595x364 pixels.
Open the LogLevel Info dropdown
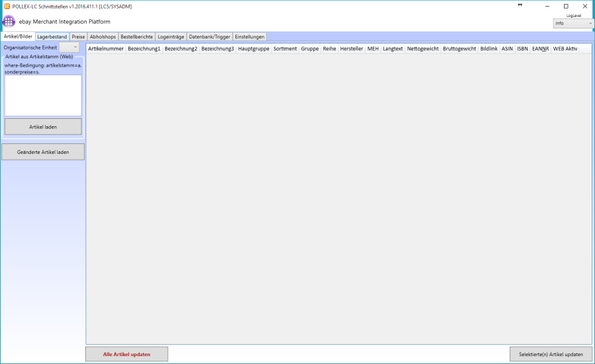pos(573,23)
